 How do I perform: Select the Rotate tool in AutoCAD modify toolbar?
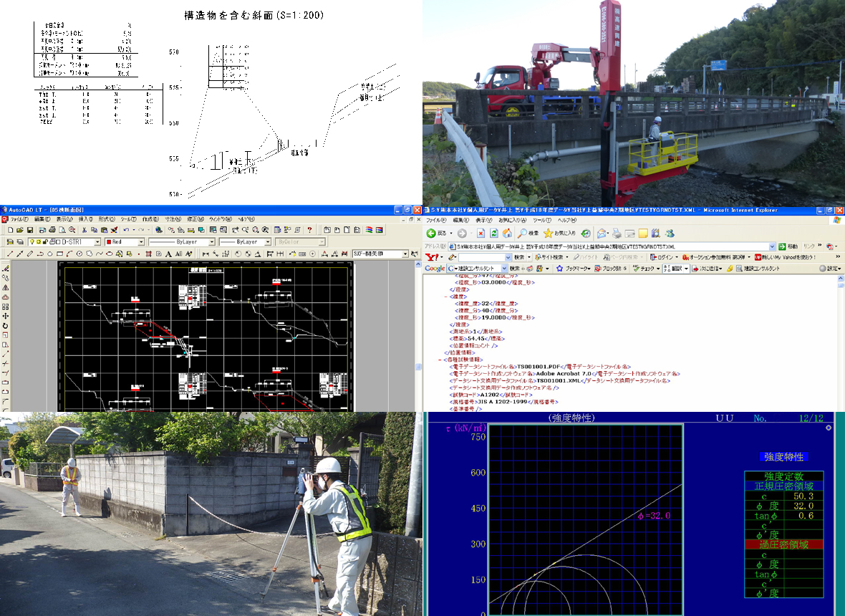point(6,326)
